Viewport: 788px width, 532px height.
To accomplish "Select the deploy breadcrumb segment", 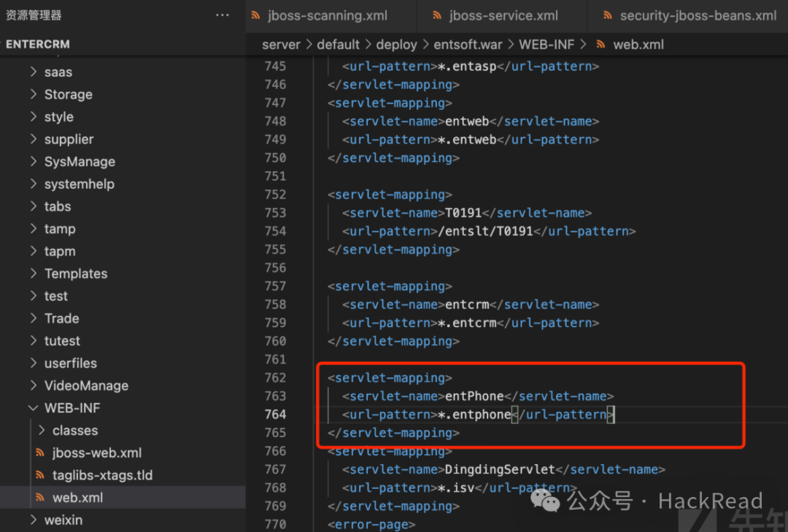I will 396,45.
